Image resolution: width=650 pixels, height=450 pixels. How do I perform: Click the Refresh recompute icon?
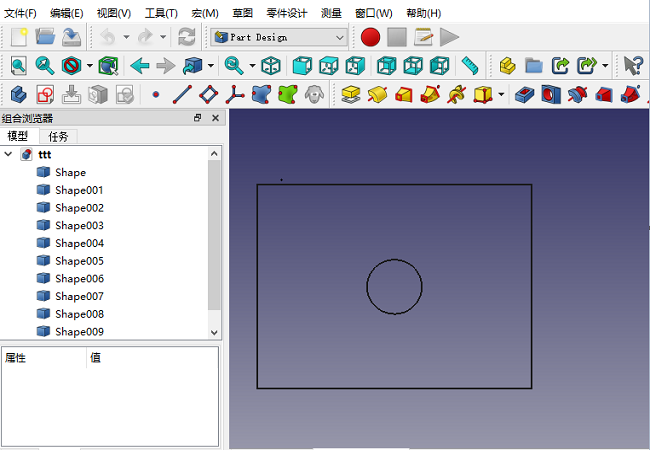pos(186,37)
